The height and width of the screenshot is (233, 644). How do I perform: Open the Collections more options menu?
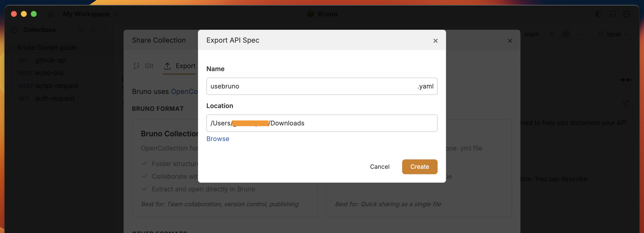[x=105, y=30]
